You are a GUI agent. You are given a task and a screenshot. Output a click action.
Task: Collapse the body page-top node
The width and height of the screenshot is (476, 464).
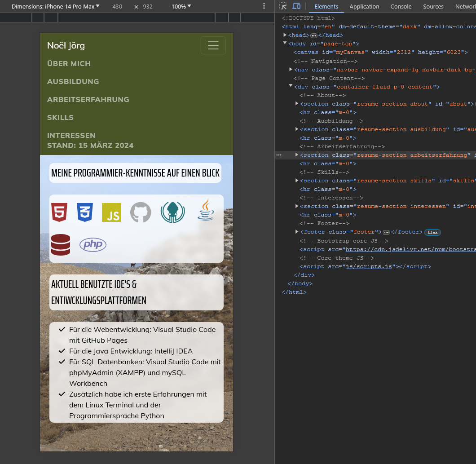pyautogui.click(x=285, y=43)
